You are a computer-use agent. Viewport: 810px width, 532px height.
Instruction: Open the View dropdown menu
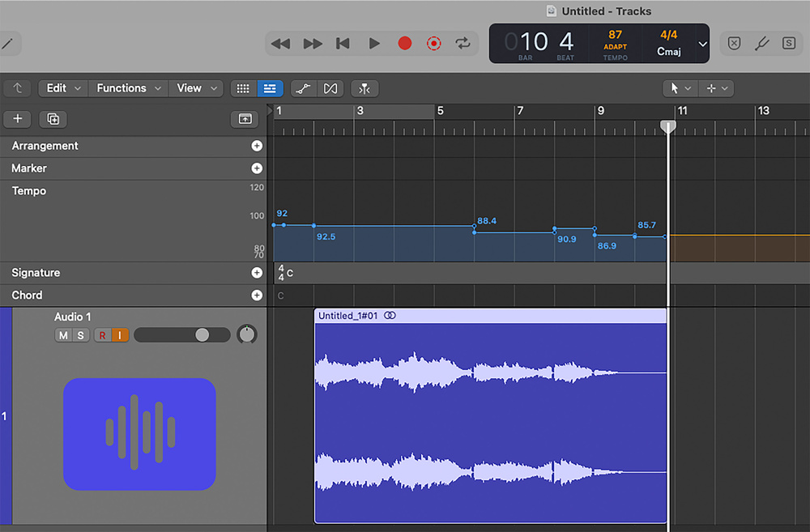coord(198,88)
